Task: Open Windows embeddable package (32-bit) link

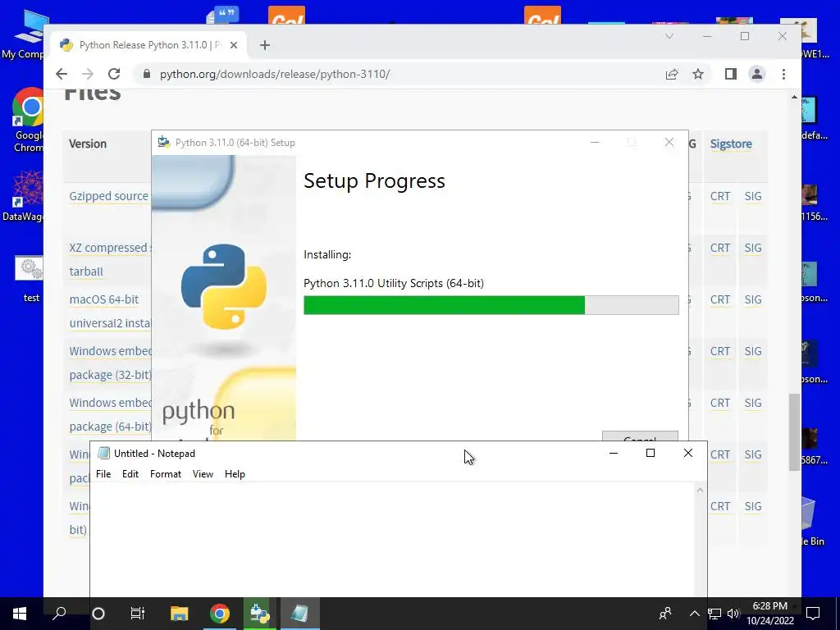Action: click(110, 363)
